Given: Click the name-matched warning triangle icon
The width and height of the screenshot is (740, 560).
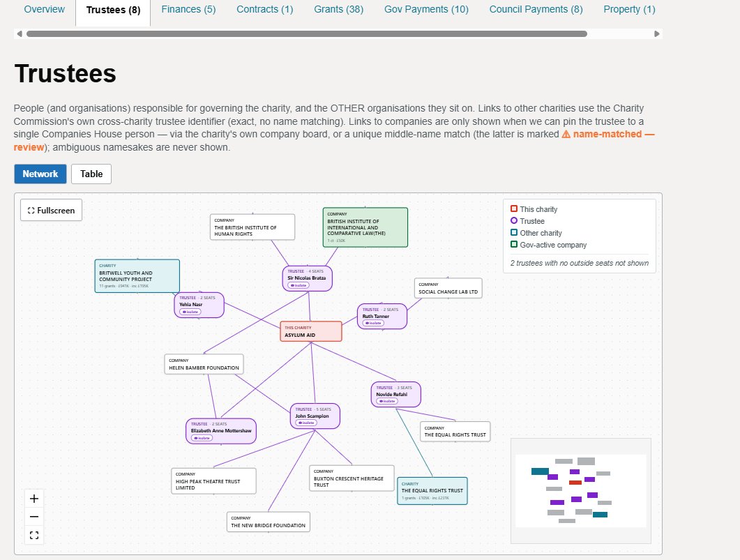Looking at the screenshot, I should coord(566,135).
